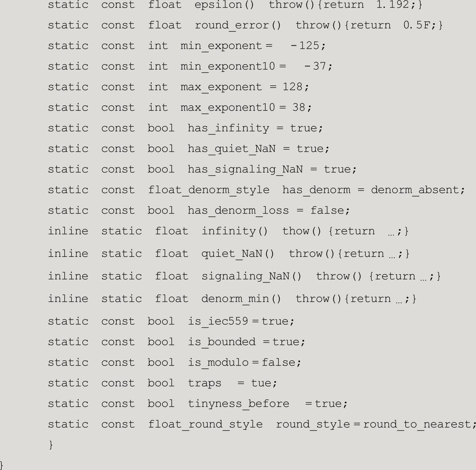Place cursor on max_exponent = 128

pos(244,87)
